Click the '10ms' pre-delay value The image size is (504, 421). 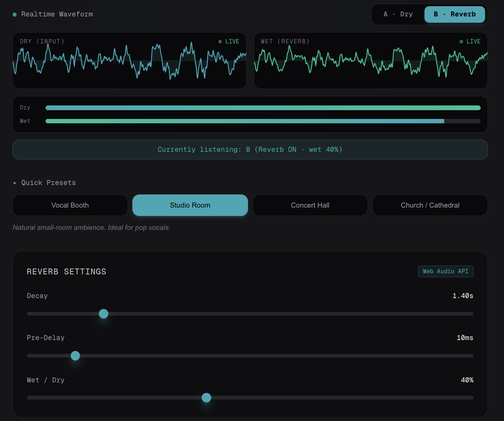(x=465, y=338)
